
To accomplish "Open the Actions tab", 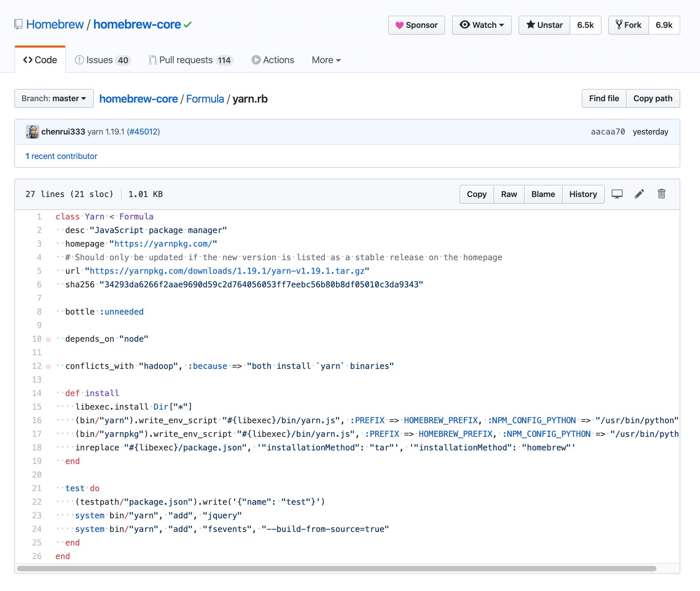I will tap(273, 60).
